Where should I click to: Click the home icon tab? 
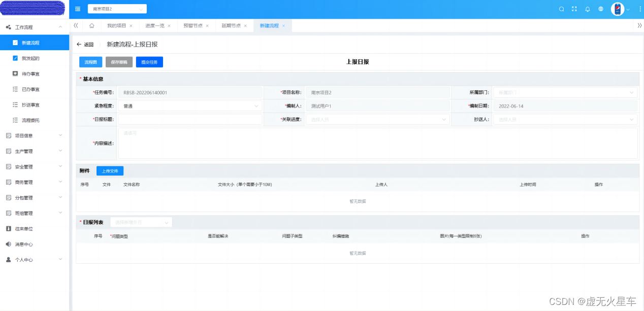tap(91, 25)
